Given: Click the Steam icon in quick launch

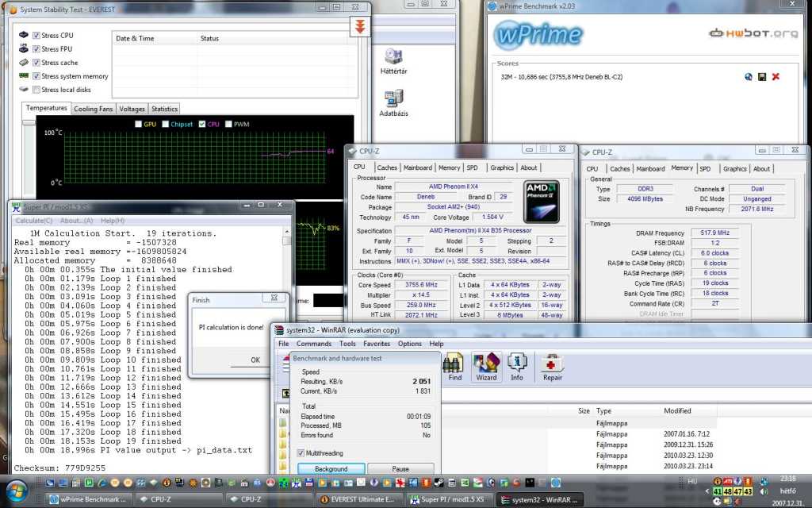Looking at the screenshot, I should (x=439, y=483).
